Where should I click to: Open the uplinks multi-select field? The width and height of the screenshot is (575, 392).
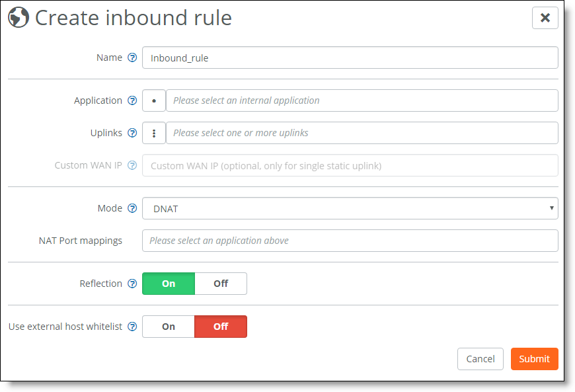coord(362,133)
